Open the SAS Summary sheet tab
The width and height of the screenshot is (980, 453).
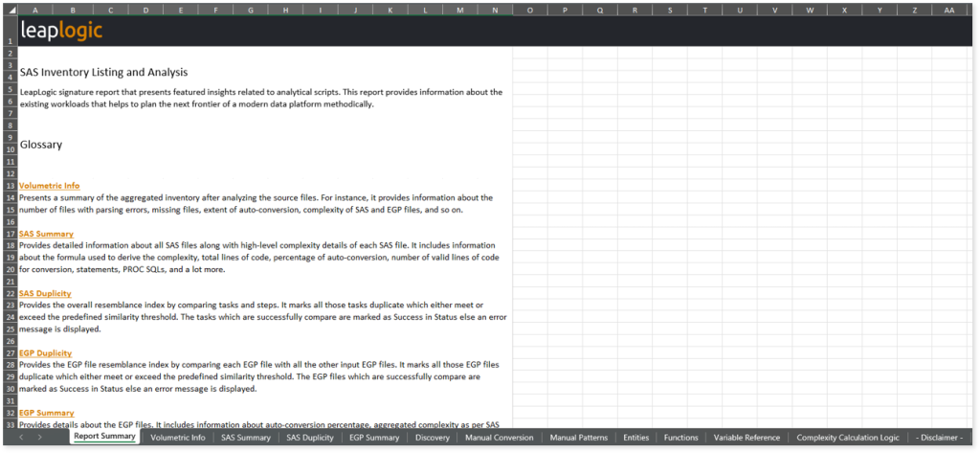point(246,438)
